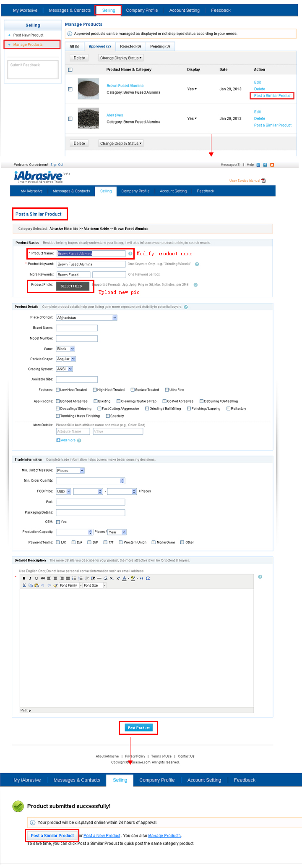The height and width of the screenshot is (868, 302).
Task: Open the Company Profile tab in top navigation
Action: 142,10
